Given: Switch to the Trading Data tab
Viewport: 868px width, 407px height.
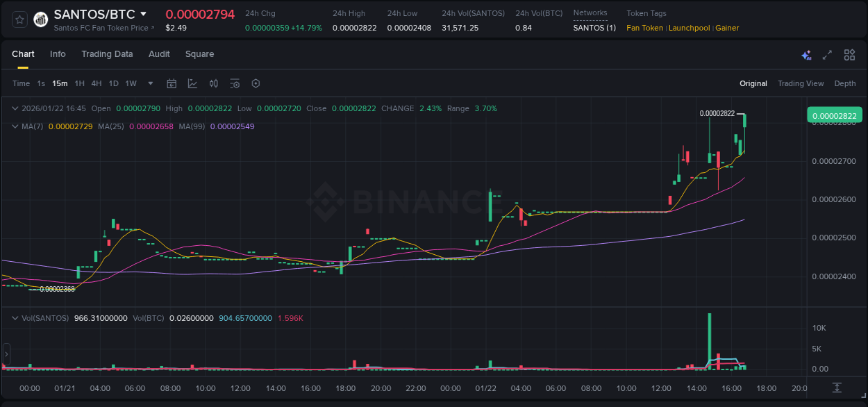Looking at the screenshot, I should click(x=107, y=54).
